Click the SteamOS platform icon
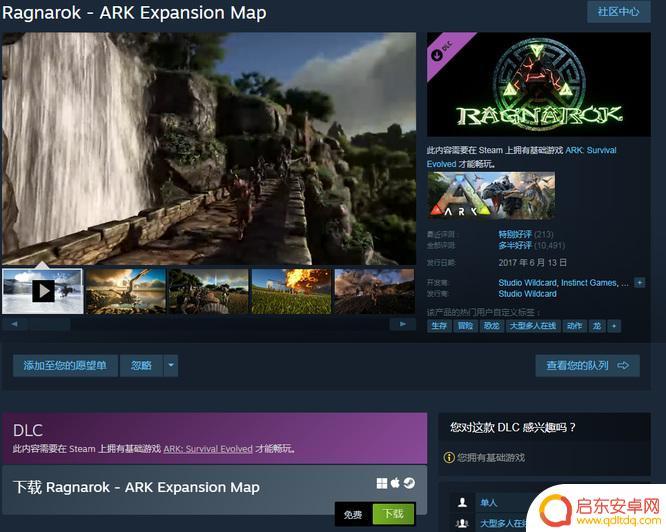Viewport: 666px width, 532px height. click(x=409, y=483)
